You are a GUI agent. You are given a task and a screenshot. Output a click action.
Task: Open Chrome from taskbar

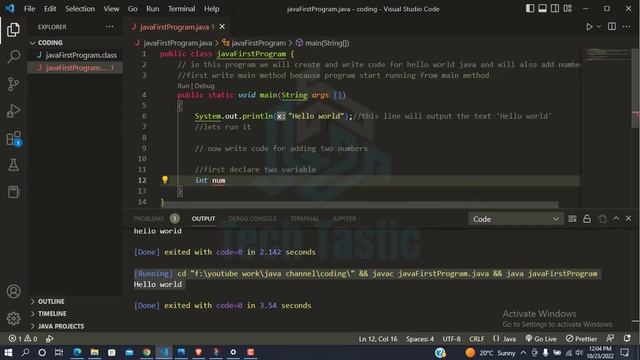(x=146, y=353)
